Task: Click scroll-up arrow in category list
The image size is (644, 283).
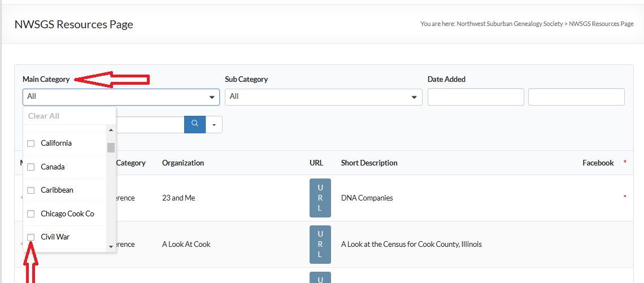Action: [x=111, y=130]
